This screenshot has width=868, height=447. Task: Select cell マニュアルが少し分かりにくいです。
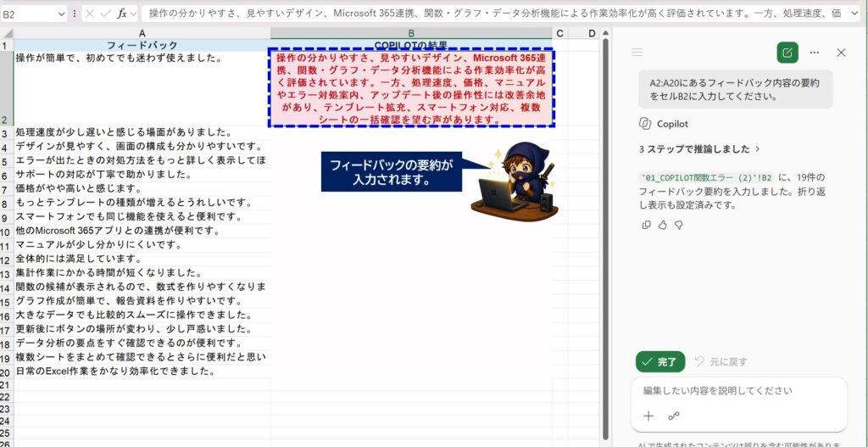(142, 245)
